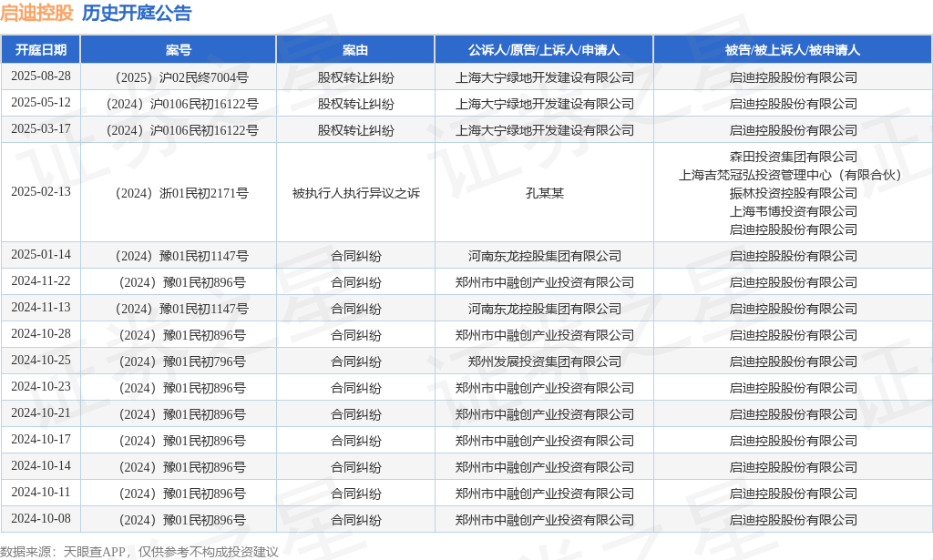933x560 pixels.
Task: Click 河南东龙控股集团有限公司 in 2024-11-13 row
Action: point(544,309)
